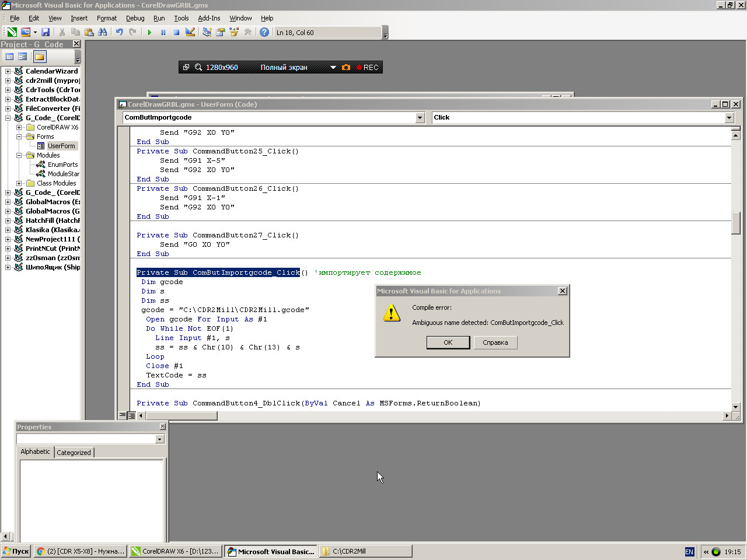The width and height of the screenshot is (747, 560).
Task: Click the Save project toolbar icon
Action: pyautogui.click(x=46, y=33)
